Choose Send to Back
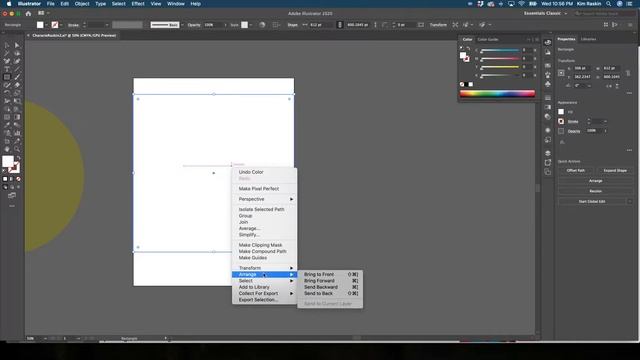This screenshot has width=640, height=360. tap(330, 293)
